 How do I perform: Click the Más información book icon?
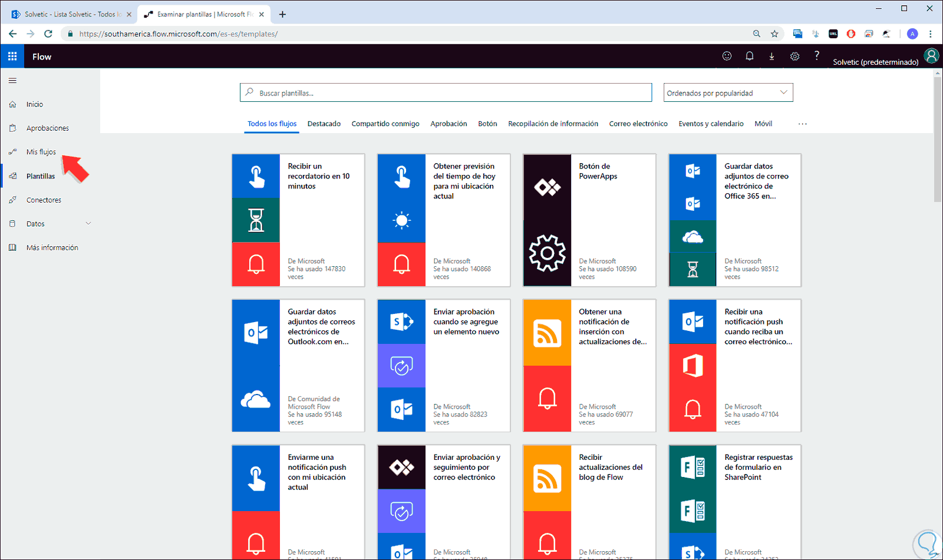(12, 248)
